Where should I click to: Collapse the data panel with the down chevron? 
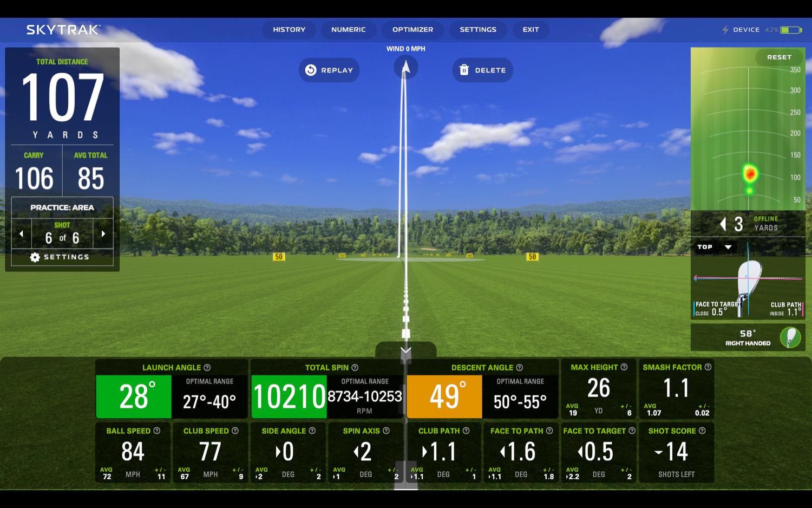point(406,350)
